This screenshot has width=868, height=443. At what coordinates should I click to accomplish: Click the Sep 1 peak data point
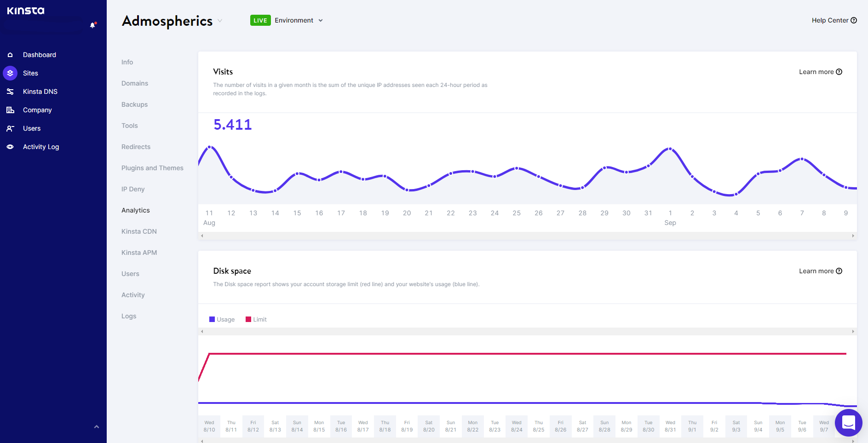[x=670, y=149]
